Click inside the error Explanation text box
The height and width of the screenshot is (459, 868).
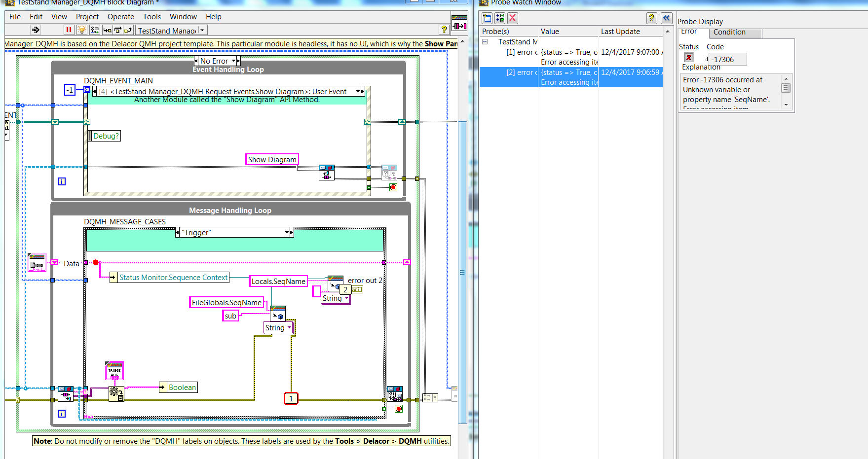pos(731,92)
